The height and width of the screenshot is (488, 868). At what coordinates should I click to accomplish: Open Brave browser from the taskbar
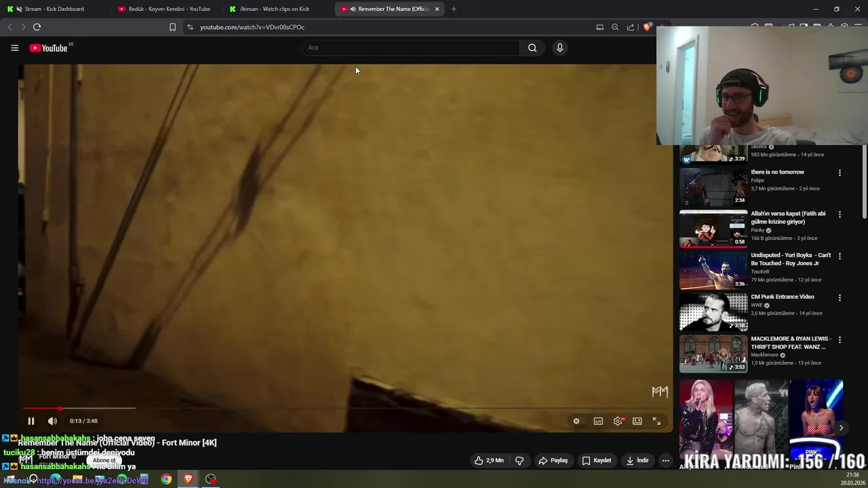pyautogui.click(x=189, y=479)
